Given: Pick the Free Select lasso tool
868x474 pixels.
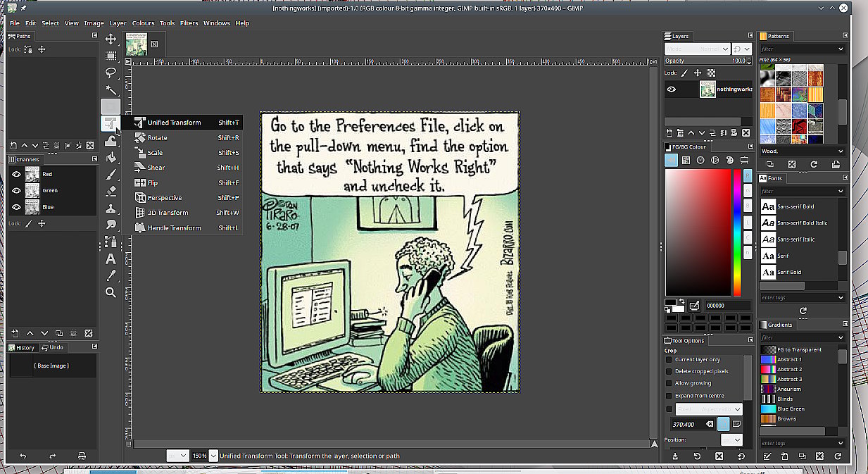Looking at the screenshot, I should [x=111, y=73].
